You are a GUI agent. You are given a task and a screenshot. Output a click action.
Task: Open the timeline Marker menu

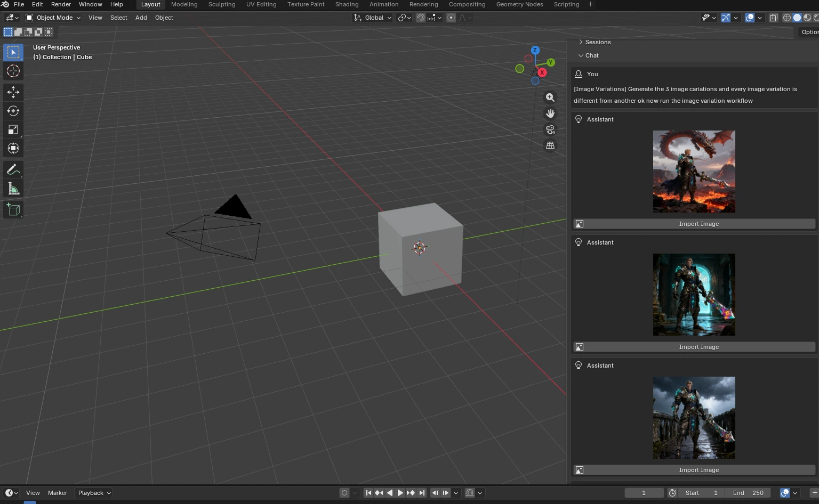(x=58, y=493)
